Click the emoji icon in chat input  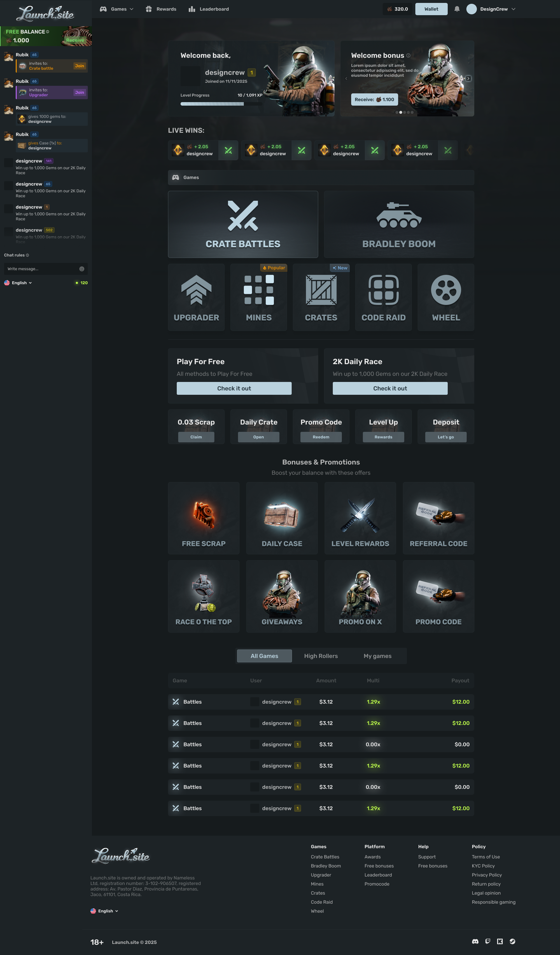(82, 269)
